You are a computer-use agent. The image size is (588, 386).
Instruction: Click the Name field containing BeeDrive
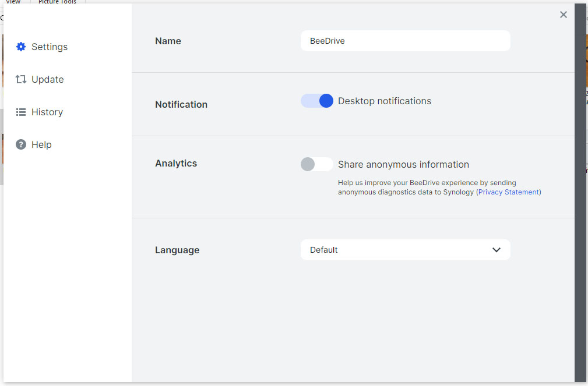(x=405, y=41)
